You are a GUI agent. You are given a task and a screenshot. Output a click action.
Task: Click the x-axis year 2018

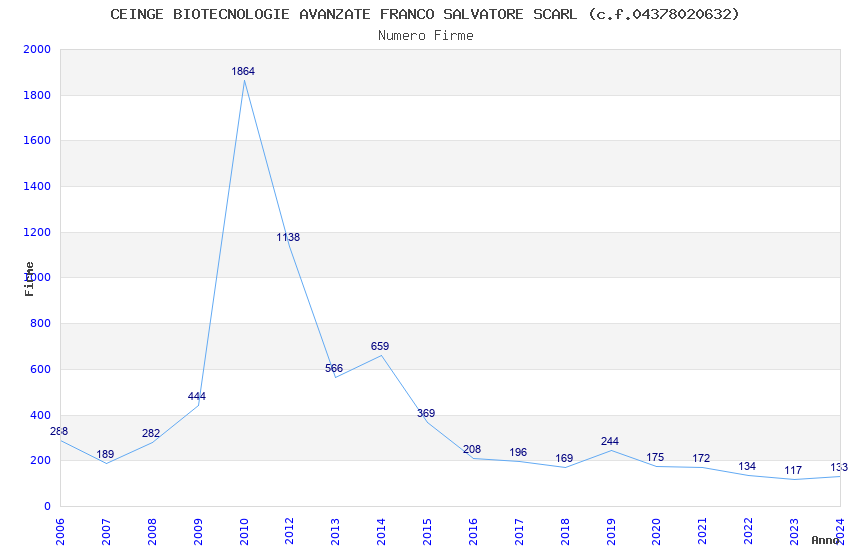[565, 531]
